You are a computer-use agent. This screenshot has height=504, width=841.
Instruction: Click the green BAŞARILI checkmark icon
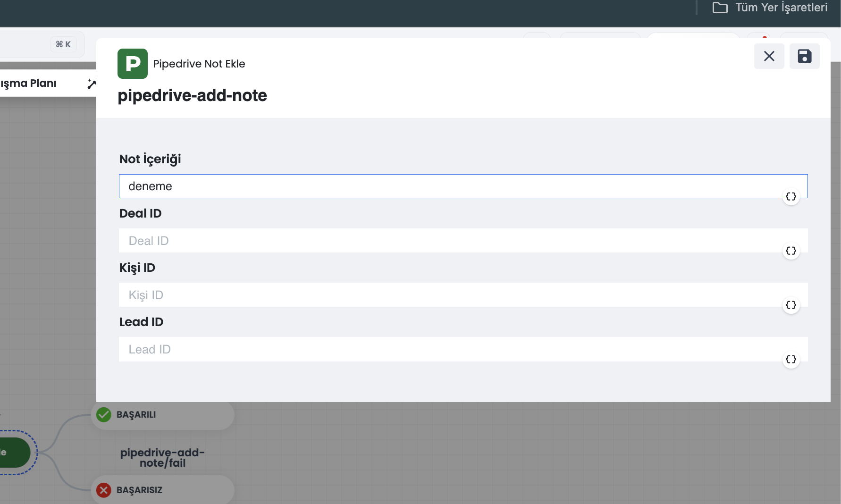(104, 414)
